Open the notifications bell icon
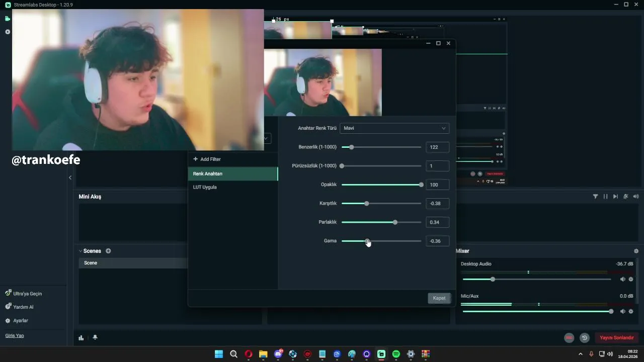This screenshot has height=362, width=644. 95,338
